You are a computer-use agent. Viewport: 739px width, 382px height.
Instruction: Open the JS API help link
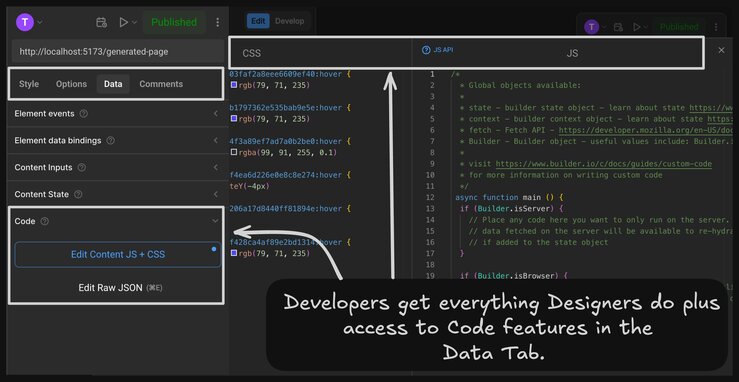coord(438,49)
